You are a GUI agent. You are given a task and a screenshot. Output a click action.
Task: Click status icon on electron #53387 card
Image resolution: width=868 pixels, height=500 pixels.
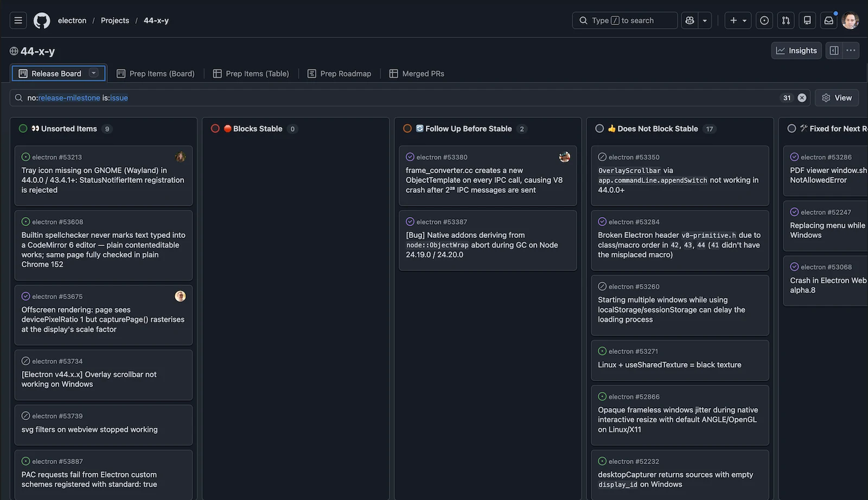point(410,221)
